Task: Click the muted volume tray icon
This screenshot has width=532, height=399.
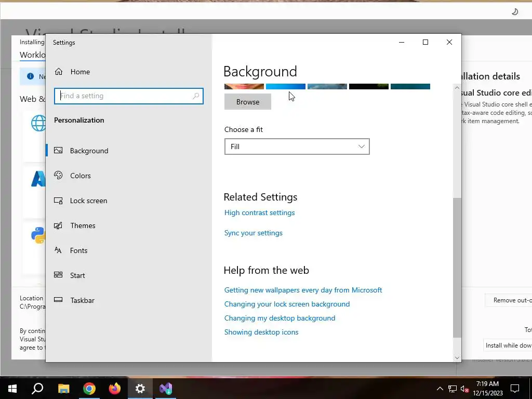Action: click(x=464, y=389)
